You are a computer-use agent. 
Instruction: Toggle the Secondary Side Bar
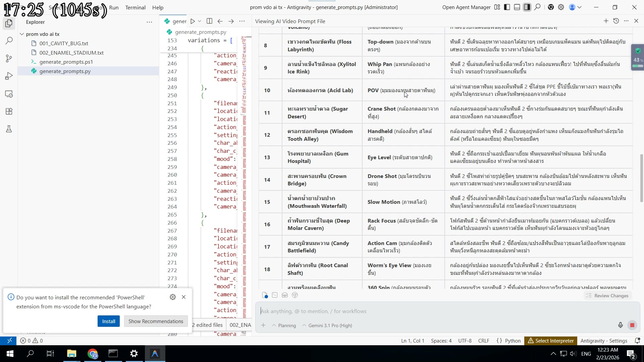tap(527, 7)
